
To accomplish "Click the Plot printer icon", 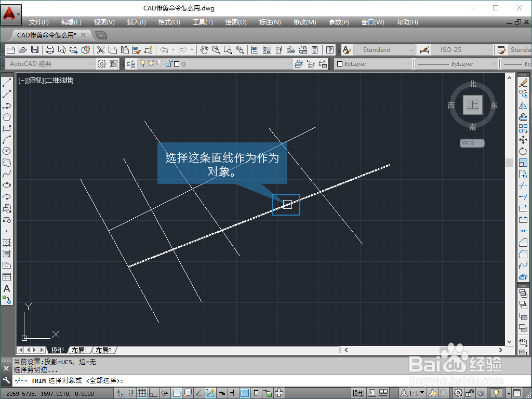I will tap(50, 50).
